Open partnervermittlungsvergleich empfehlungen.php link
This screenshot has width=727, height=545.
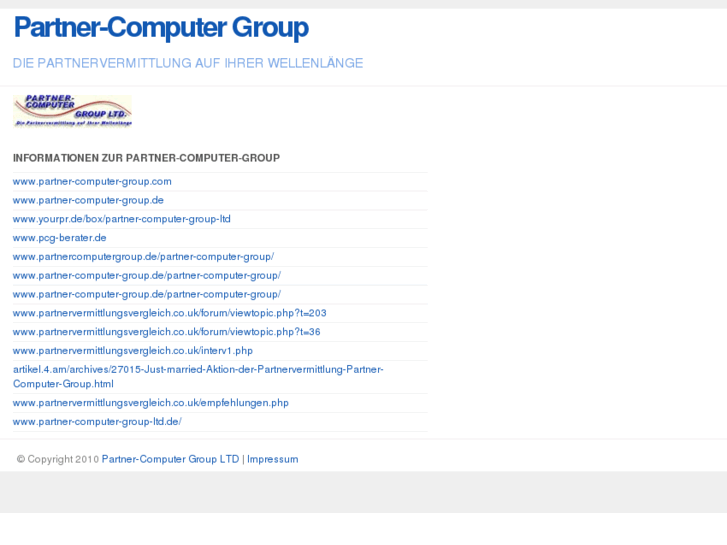click(x=151, y=403)
